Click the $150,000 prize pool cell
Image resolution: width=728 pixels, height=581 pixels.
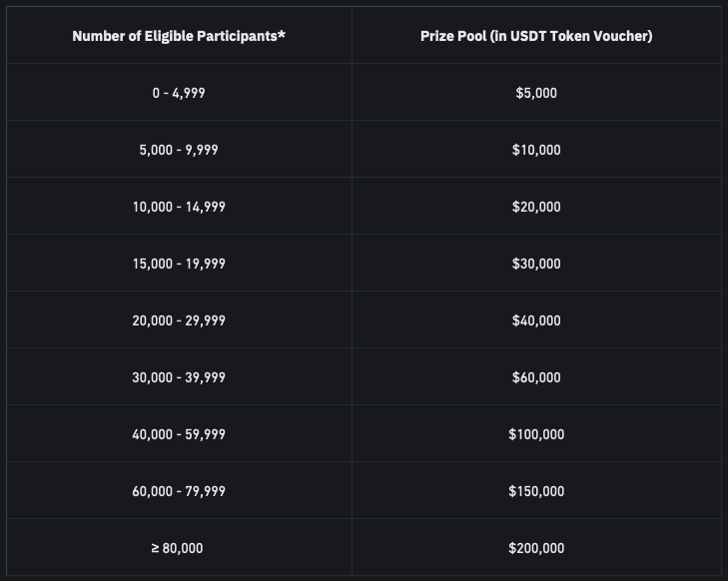tap(536, 491)
